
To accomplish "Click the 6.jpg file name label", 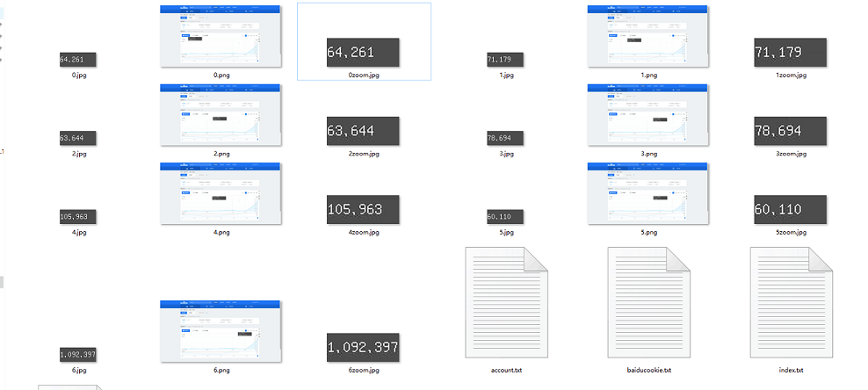I will coord(78,370).
